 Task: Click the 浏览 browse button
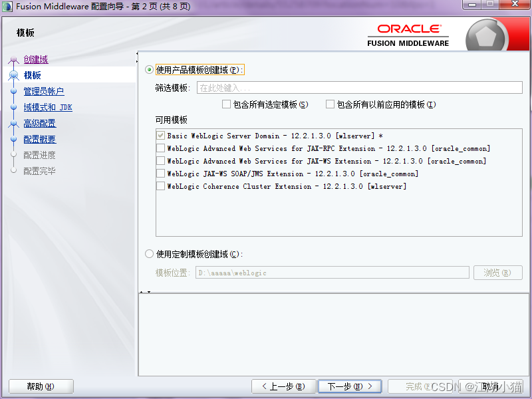[497, 273]
